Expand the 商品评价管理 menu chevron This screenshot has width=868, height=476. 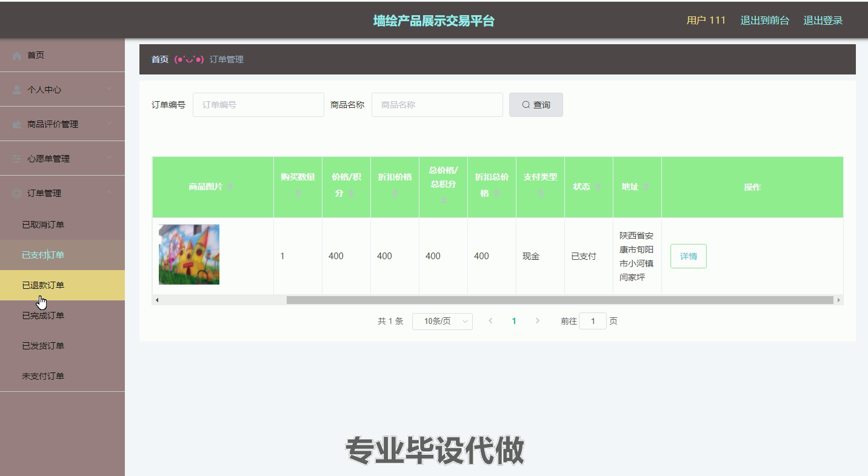[x=109, y=124]
